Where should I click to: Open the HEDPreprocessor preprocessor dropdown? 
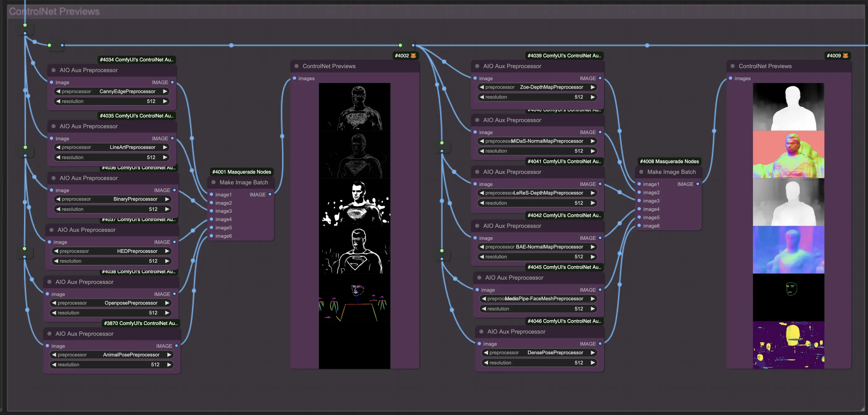tap(112, 251)
